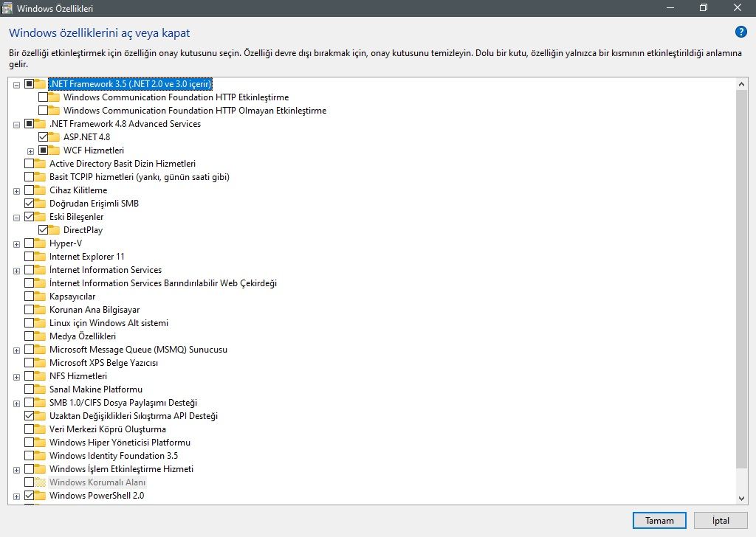Viewport: 756px width, 537px height.
Task: Check Windows Communication Foundation HTTP Etkinleştirme checkbox
Action: click(43, 97)
